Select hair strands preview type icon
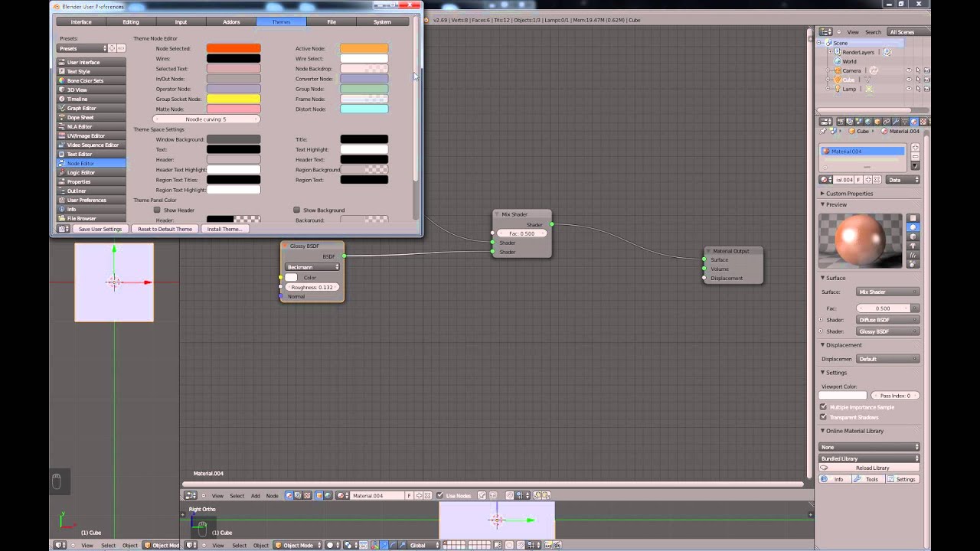Viewport: 980px width, 551px height. tap(913, 255)
